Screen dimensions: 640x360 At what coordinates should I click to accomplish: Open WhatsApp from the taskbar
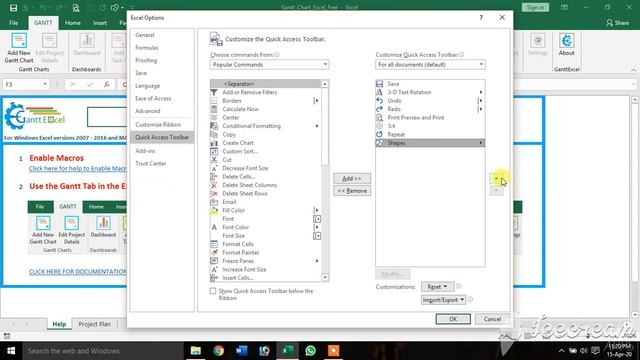coord(311,351)
